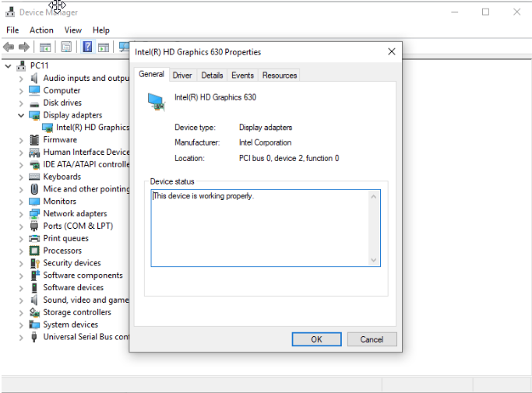Screen dimensions: 532x393
Task: Open the Action menu
Action: click(41, 30)
